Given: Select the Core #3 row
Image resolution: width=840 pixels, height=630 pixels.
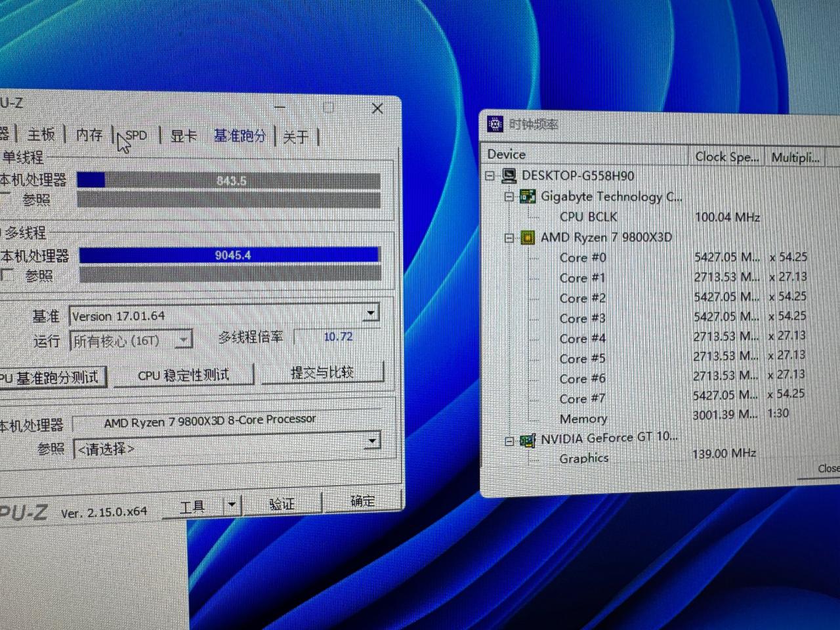Looking at the screenshot, I should 583,319.
